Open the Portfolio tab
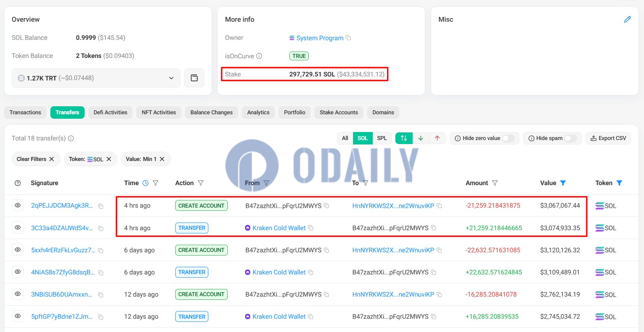Image resolution: width=644 pixels, height=332 pixels. click(x=295, y=112)
